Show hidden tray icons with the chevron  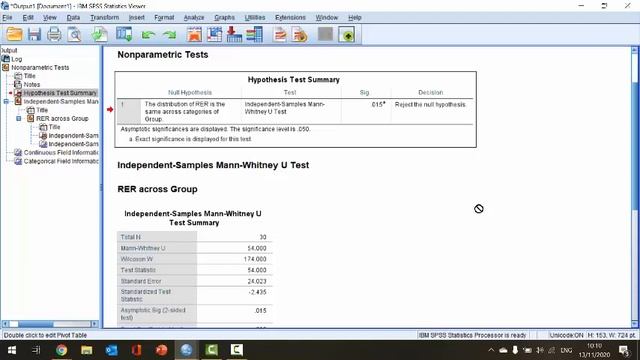click(x=491, y=350)
